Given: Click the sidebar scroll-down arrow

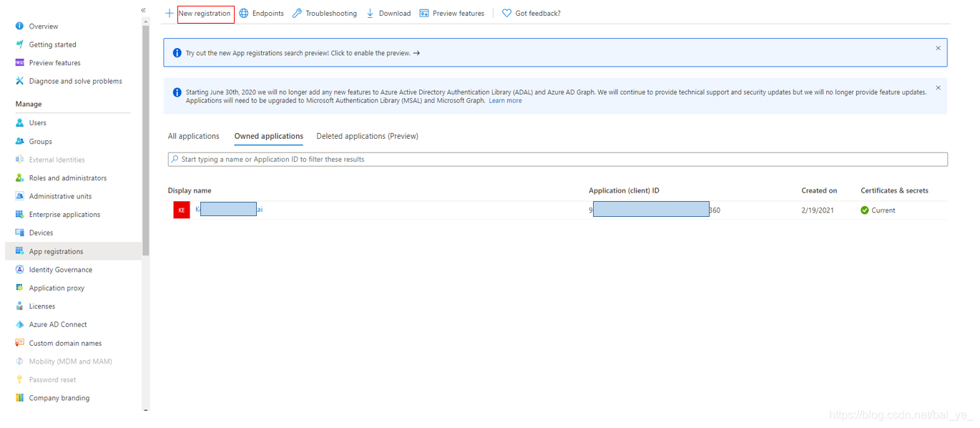Looking at the screenshot, I should point(146,411).
